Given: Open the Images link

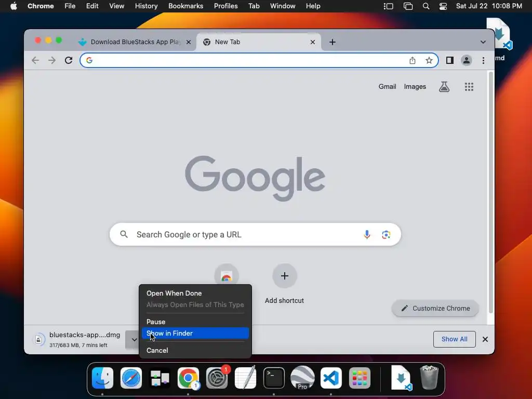Looking at the screenshot, I should (415, 87).
